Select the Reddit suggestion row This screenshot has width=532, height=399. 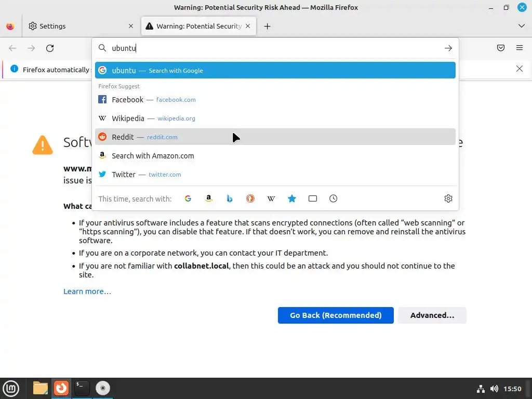(275, 137)
